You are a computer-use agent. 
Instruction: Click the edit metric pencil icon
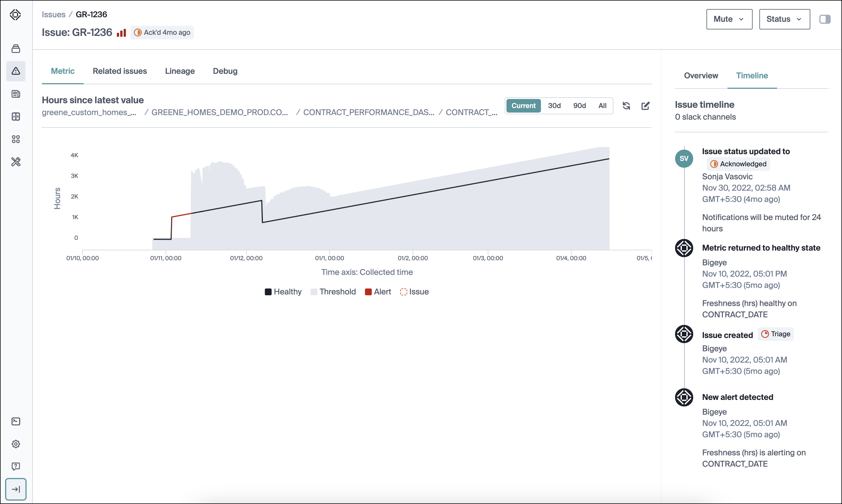[645, 106]
